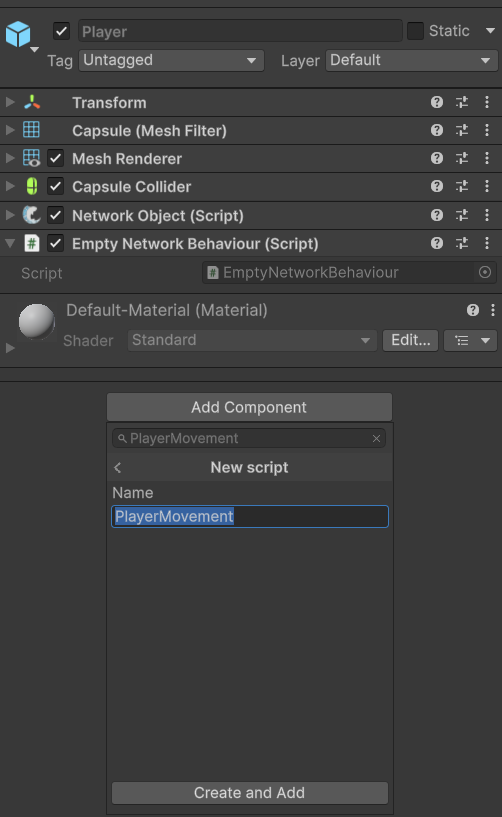
Task: Open help for Empty Network Behaviour
Action: click(x=437, y=243)
